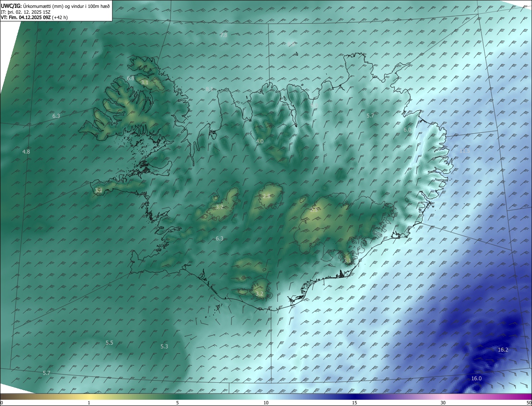The width and height of the screenshot is (532, 406).
Task: Click the 'UWC/IG: Úrkomumætti (mm)' title line
Action: pyautogui.click(x=55, y=6)
